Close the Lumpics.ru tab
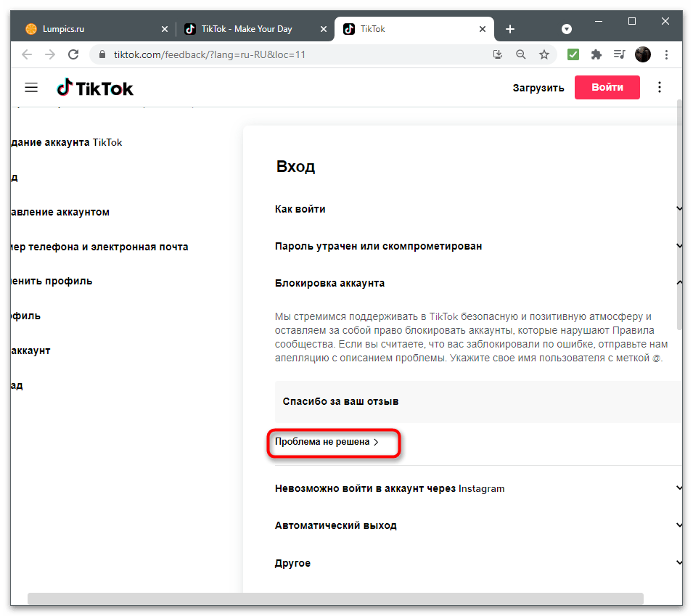Screen dimensions: 693x616 pyautogui.click(x=165, y=29)
